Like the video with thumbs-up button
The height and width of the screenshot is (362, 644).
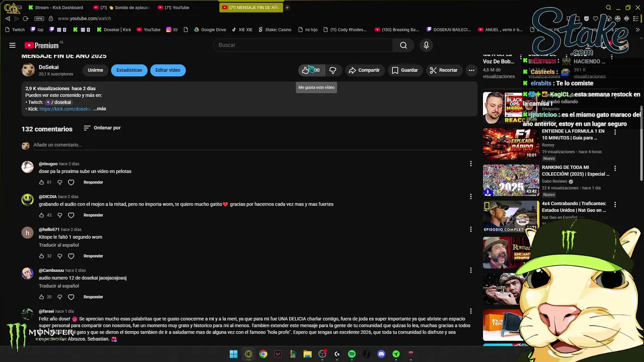(x=310, y=70)
